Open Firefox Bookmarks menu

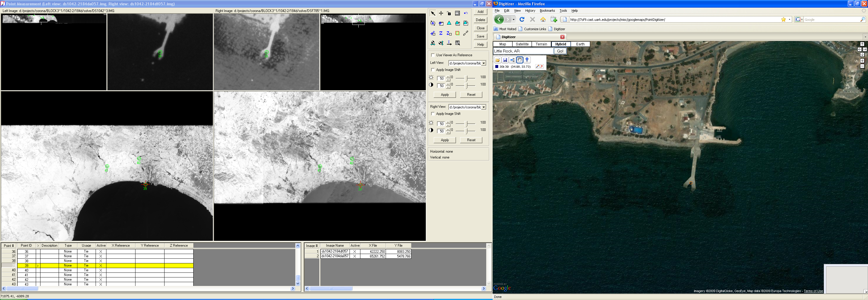(x=547, y=11)
